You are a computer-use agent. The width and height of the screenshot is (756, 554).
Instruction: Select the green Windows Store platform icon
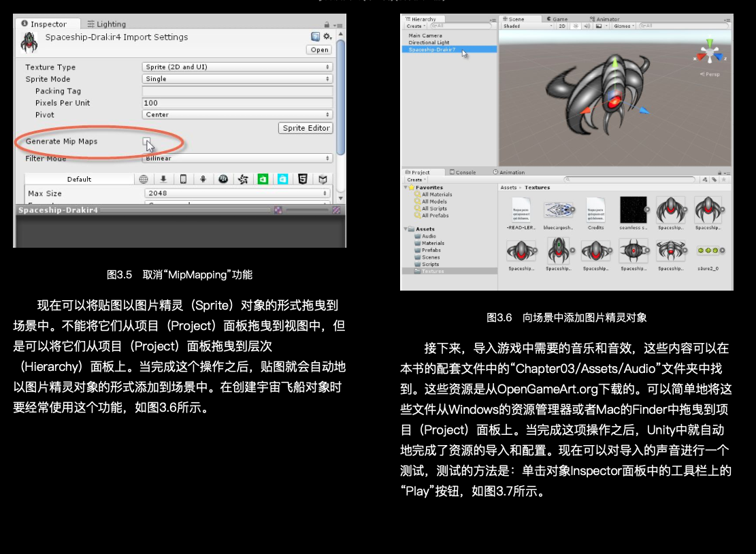point(263,180)
